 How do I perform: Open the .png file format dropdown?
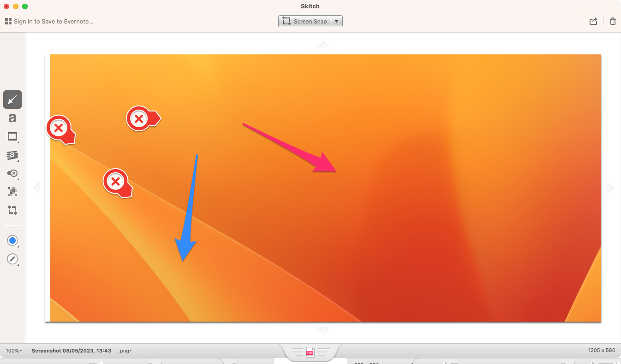(125, 351)
